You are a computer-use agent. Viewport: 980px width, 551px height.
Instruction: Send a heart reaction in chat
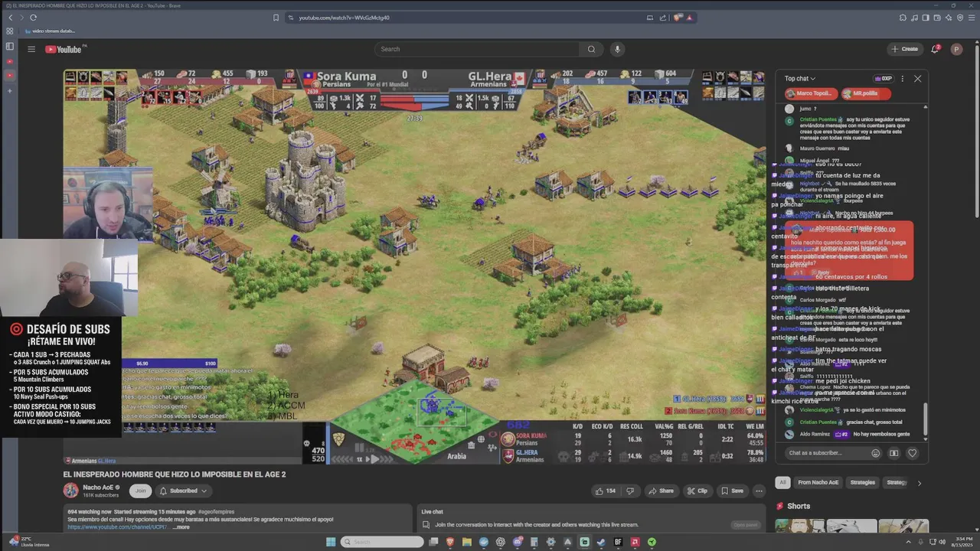(x=912, y=453)
